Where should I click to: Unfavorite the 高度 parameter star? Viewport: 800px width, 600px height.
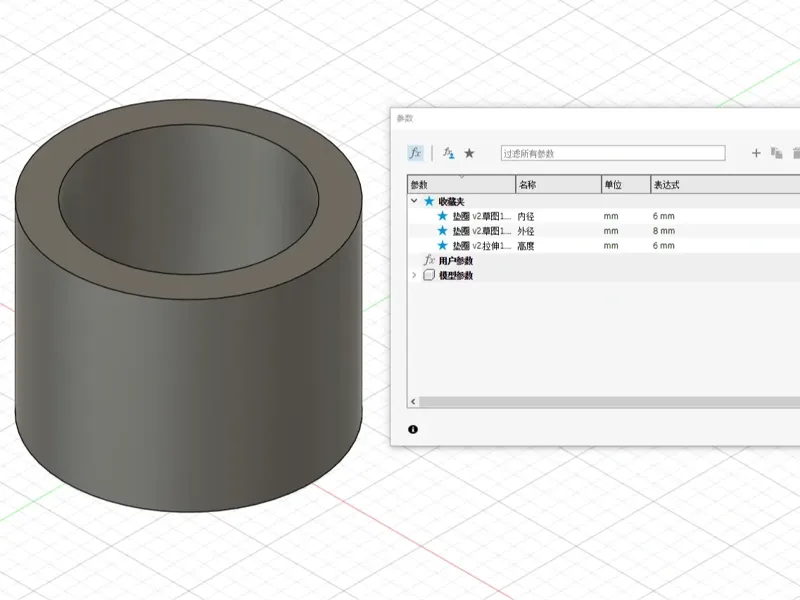click(x=442, y=245)
